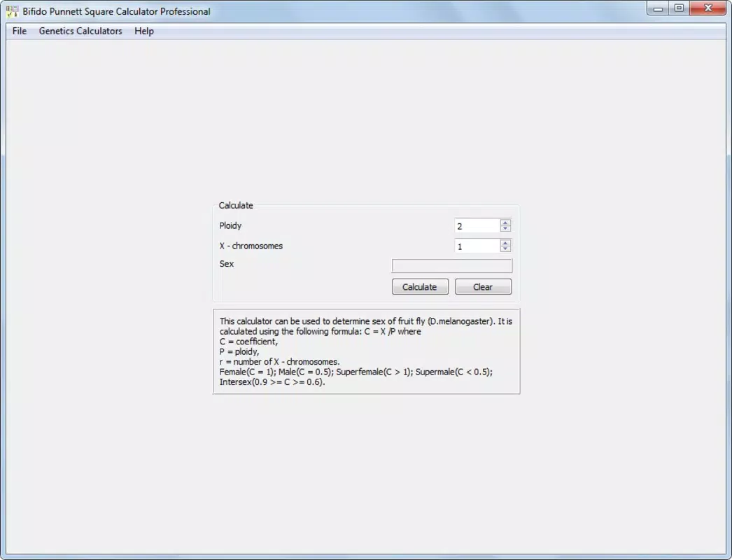Decrease the Ploidy value with down arrow
This screenshot has width=732, height=560.
pyautogui.click(x=505, y=228)
